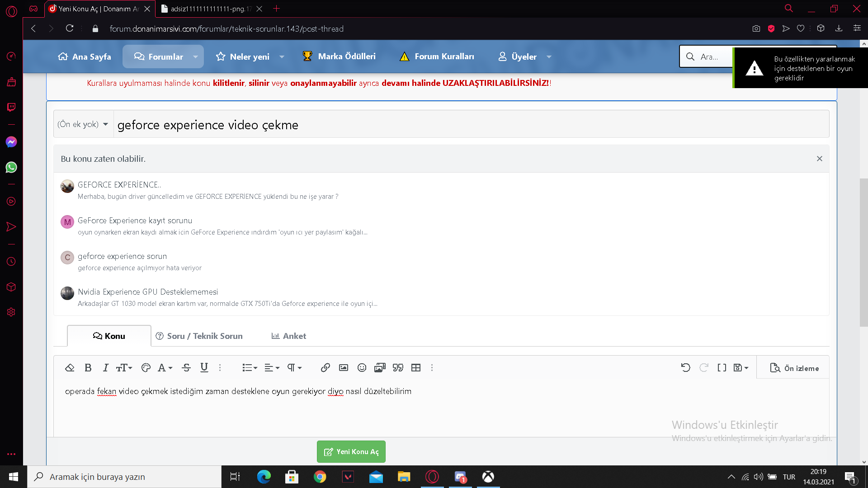868x488 pixels.
Task: Open the text color palette
Action: pos(146,368)
